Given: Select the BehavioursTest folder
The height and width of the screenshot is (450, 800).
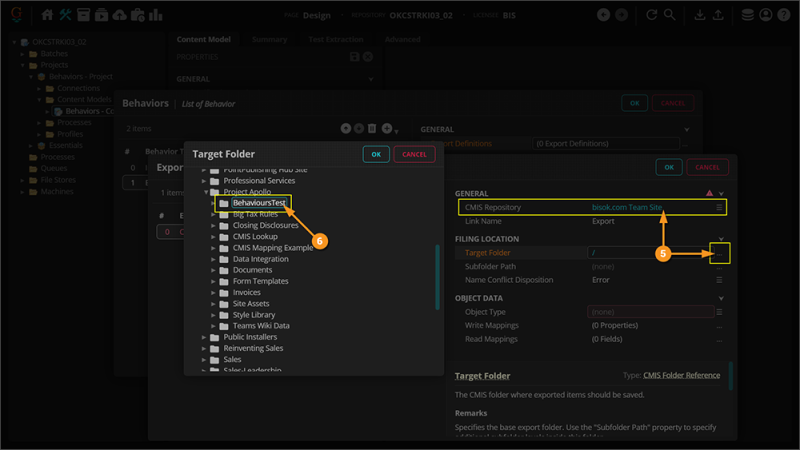Looking at the screenshot, I should [x=259, y=203].
